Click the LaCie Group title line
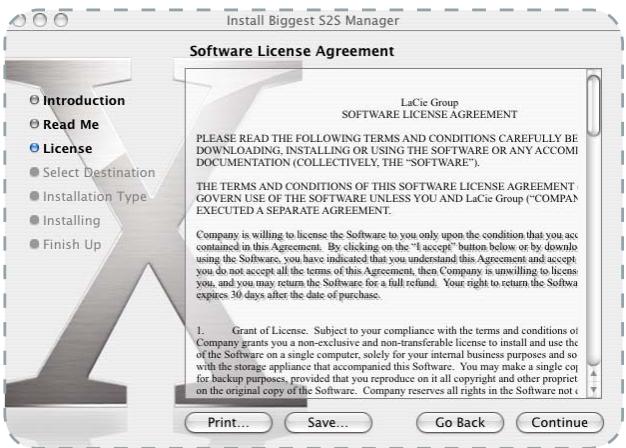Viewport: 626px width, 448px height. click(430, 102)
